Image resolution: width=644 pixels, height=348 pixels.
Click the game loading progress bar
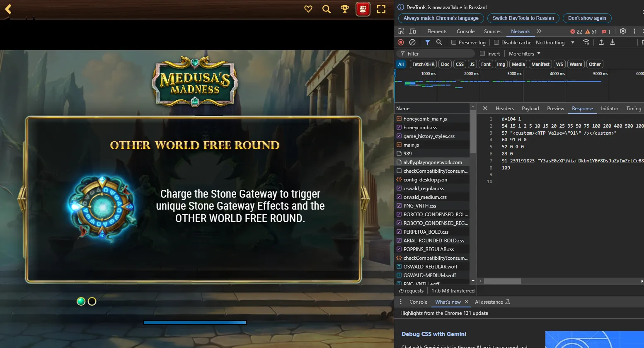click(x=195, y=322)
